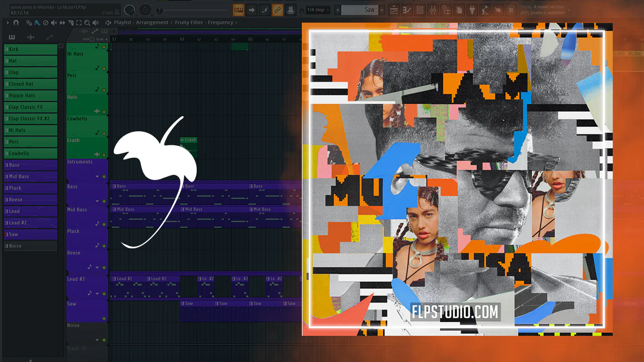Click the left arrow before Saw pattern
Image resolution: width=644 pixels, height=362 pixels.
[337, 10]
